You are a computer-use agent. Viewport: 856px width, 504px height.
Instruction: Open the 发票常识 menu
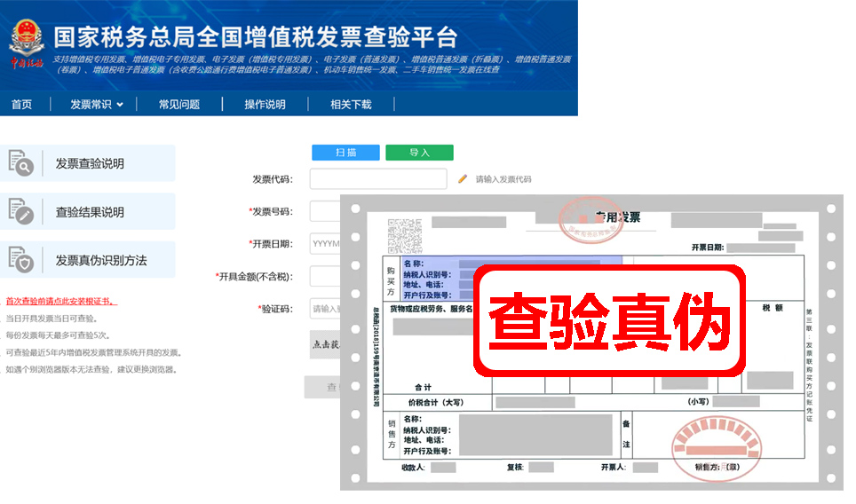pyautogui.click(x=91, y=104)
